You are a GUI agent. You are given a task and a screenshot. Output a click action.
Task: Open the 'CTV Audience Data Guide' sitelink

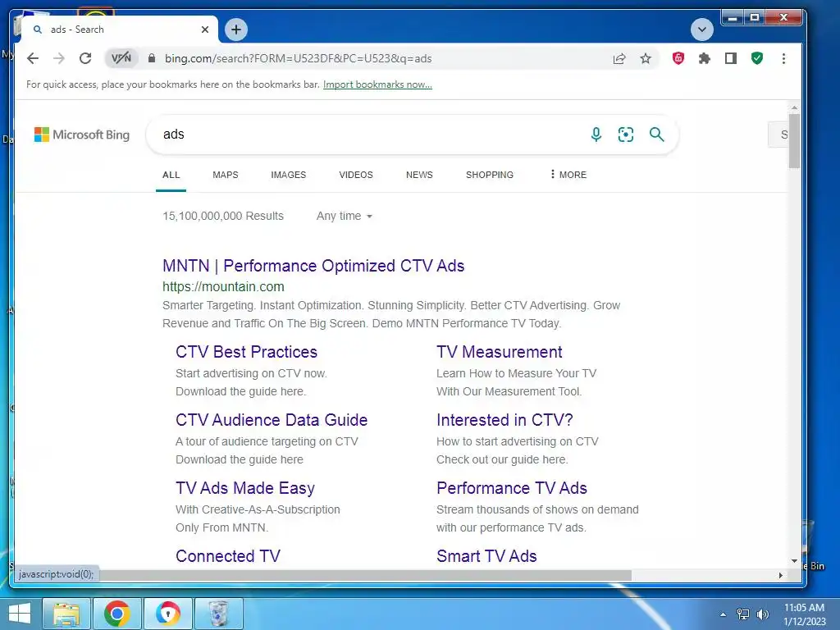pos(272,420)
